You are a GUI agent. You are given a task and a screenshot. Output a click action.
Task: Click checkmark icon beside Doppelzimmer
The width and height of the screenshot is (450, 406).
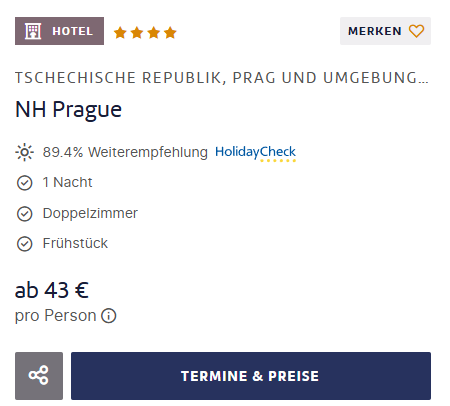24,213
